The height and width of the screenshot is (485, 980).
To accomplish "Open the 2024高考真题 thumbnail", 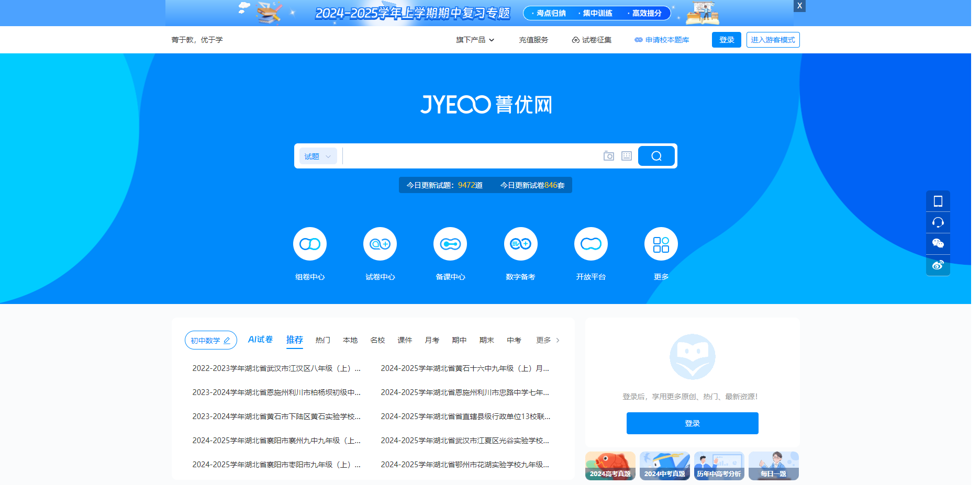I will coord(610,466).
